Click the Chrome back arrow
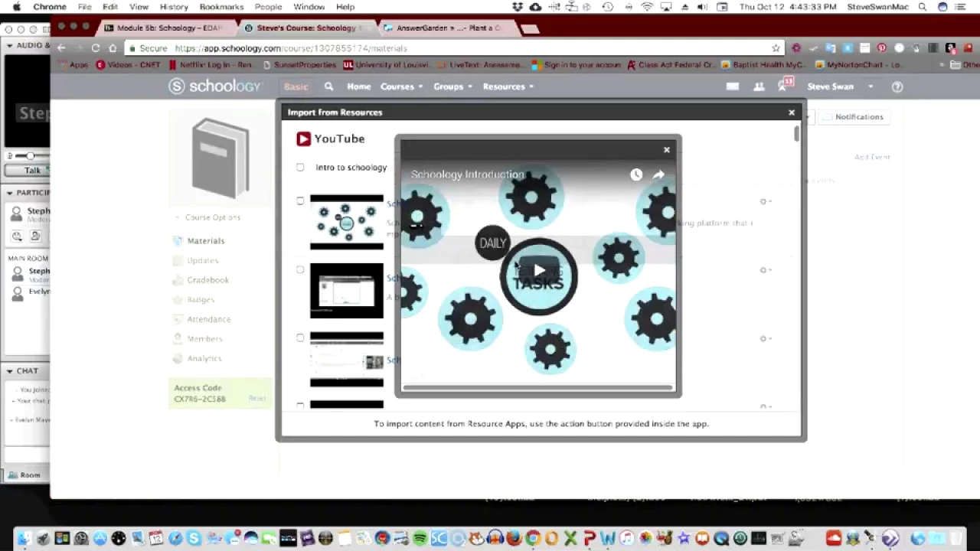 click(61, 47)
